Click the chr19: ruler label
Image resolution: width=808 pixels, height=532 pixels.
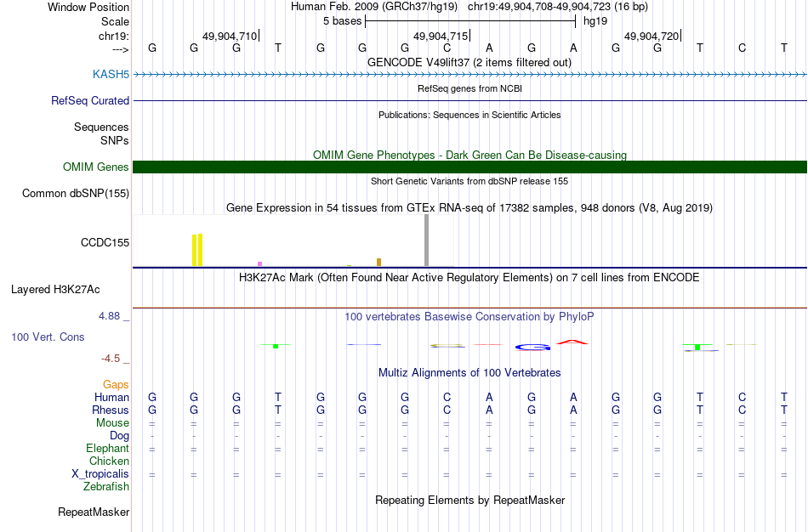(114, 36)
